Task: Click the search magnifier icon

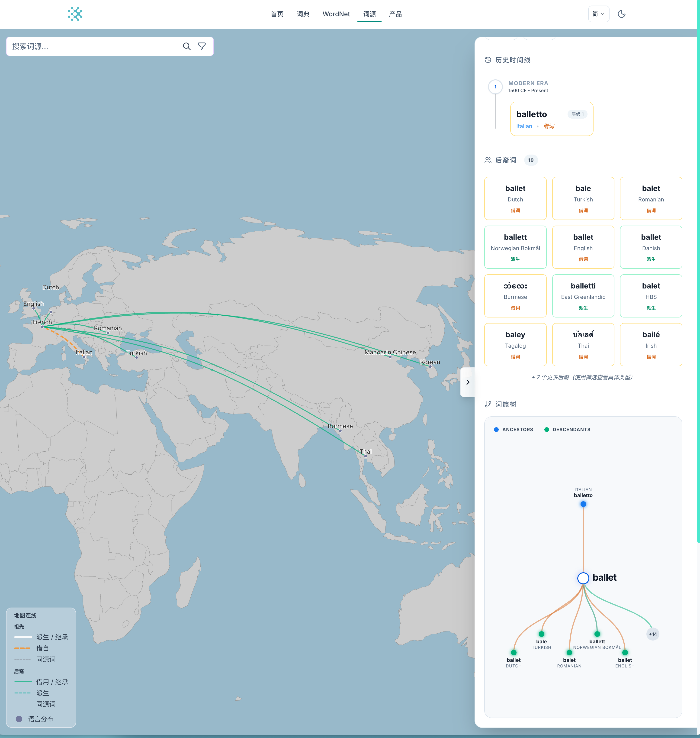Action: (x=186, y=46)
